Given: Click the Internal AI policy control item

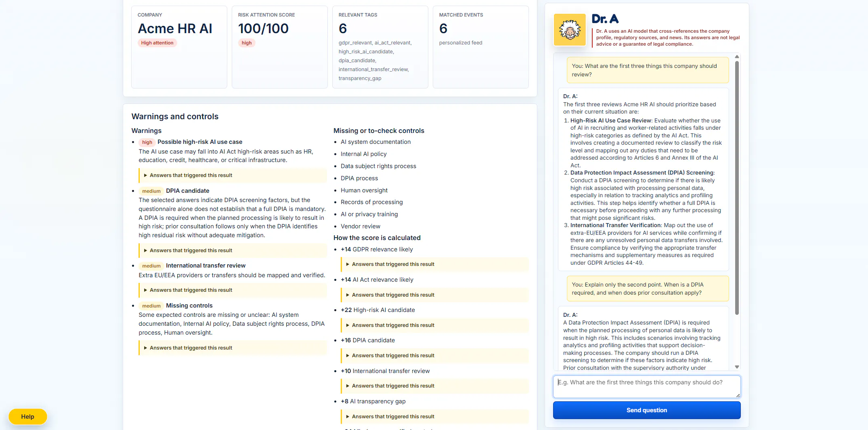Looking at the screenshot, I should pyautogui.click(x=364, y=154).
